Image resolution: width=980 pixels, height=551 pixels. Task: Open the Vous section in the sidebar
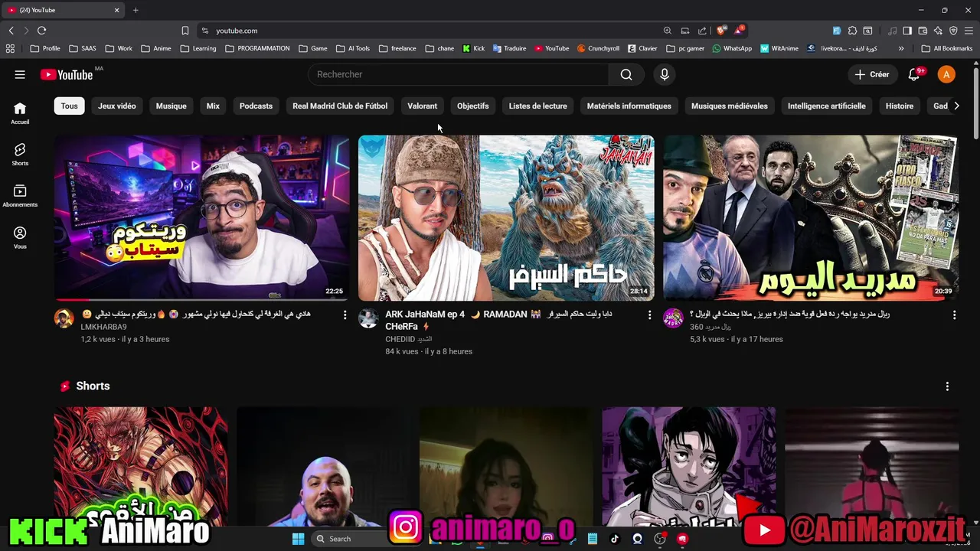[x=20, y=237]
